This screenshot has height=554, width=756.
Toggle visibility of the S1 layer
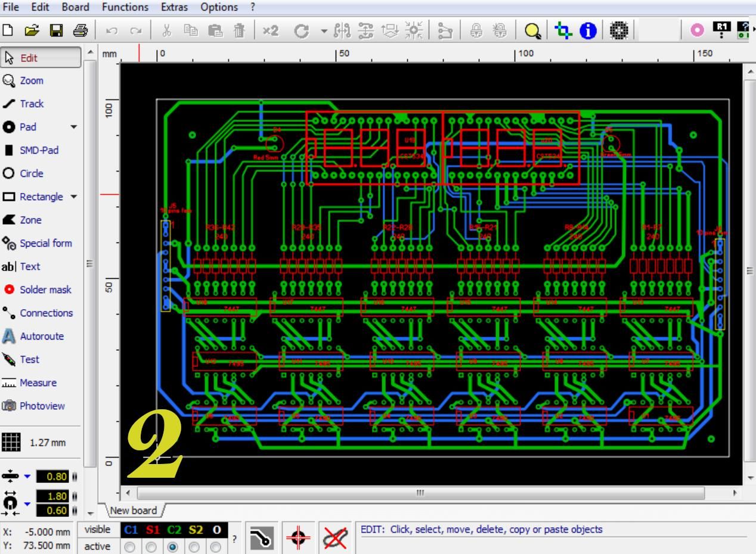click(x=153, y=530)
